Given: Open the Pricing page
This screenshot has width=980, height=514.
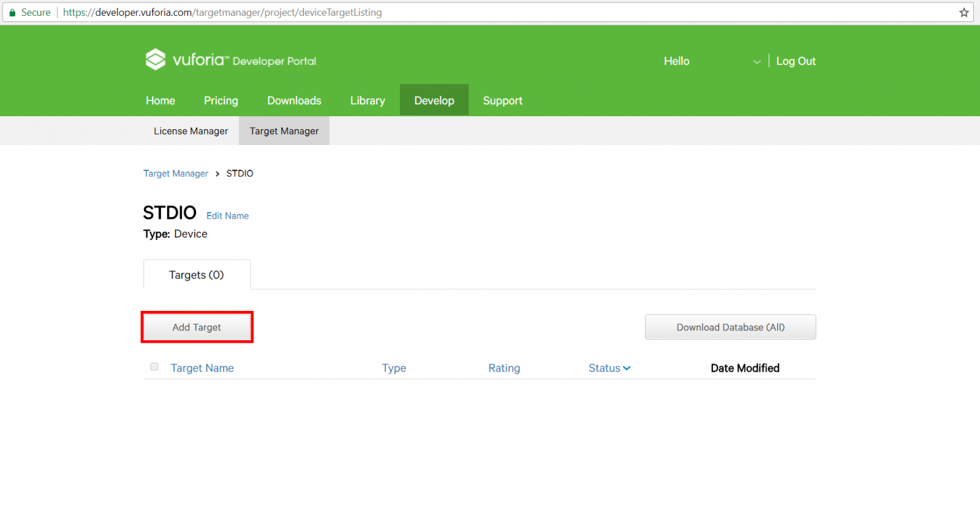Looking at the screenshot, I should pos(221,100).
